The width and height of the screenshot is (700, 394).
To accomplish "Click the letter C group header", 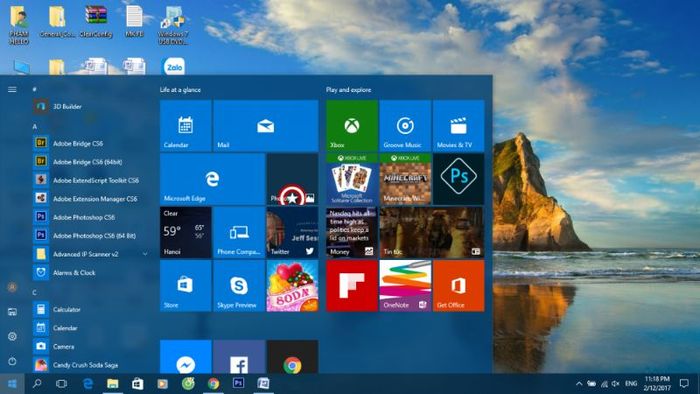I will pos(34,292).
